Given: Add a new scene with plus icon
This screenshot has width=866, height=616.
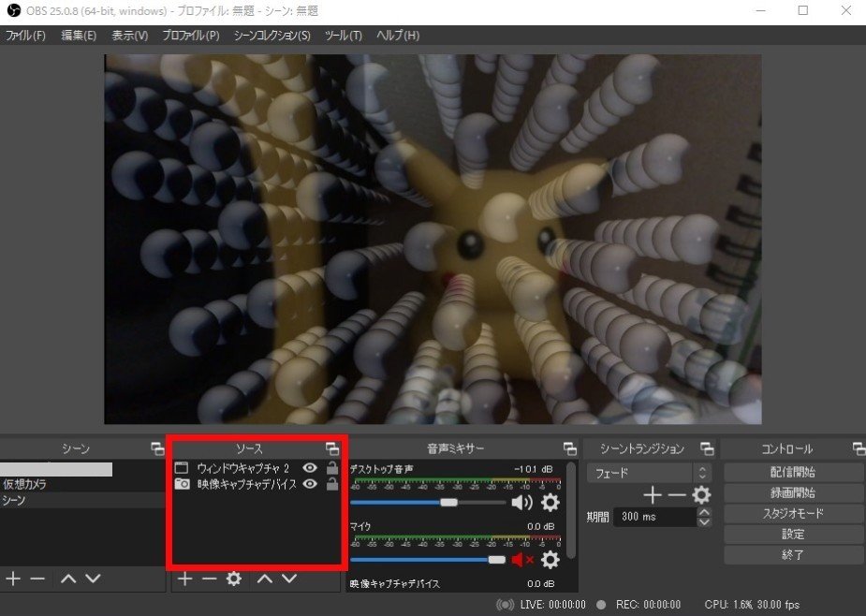Looking at the screenshot, I should (13, 579).
